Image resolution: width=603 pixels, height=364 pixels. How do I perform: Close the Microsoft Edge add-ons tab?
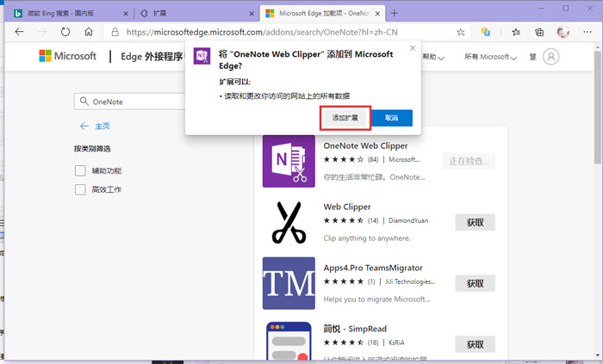pos(377,14)
